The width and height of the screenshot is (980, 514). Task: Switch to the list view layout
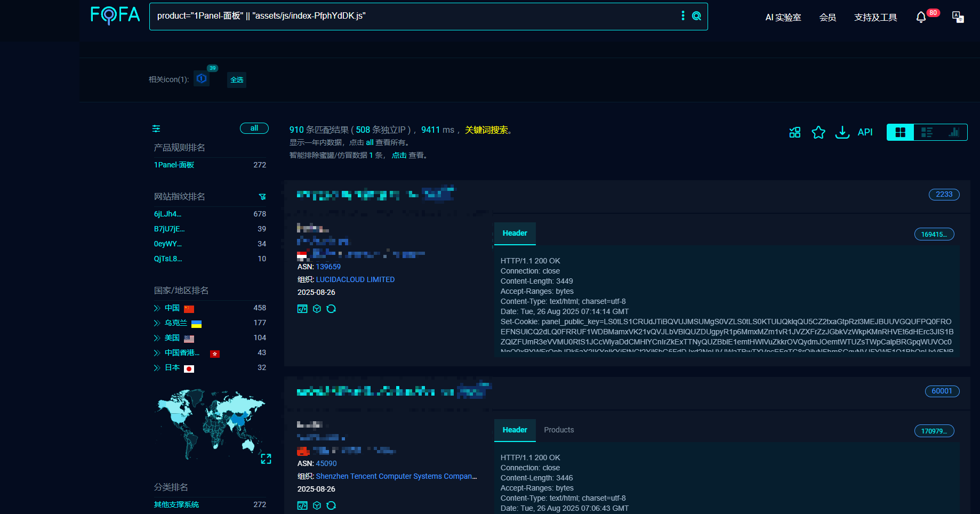[x=927, y=132]
